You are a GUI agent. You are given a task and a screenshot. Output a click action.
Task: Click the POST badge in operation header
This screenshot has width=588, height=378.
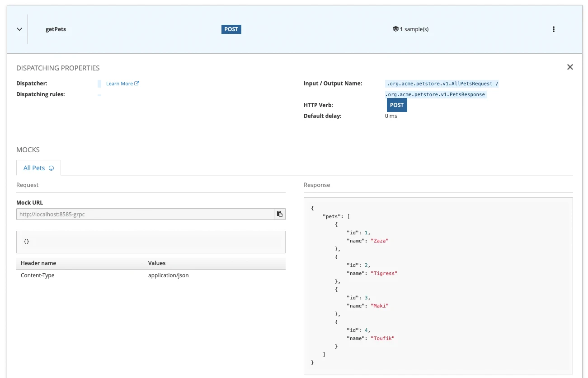231,29
